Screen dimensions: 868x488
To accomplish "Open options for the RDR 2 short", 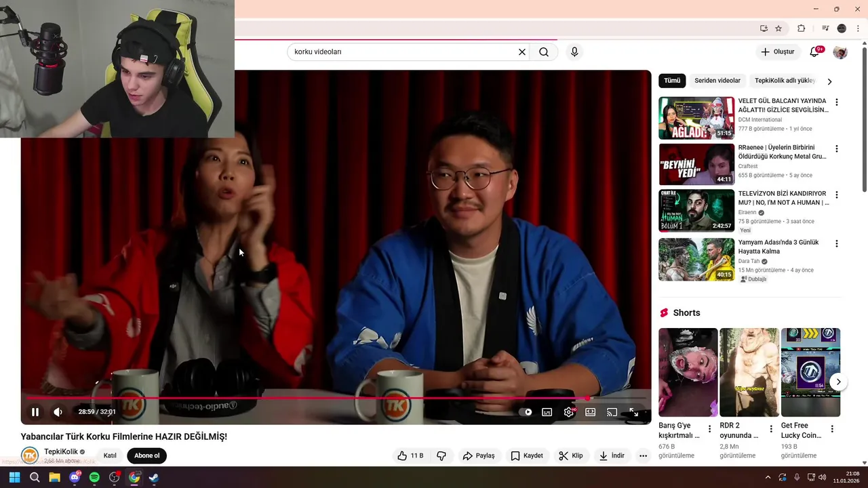I will [771, 429].
